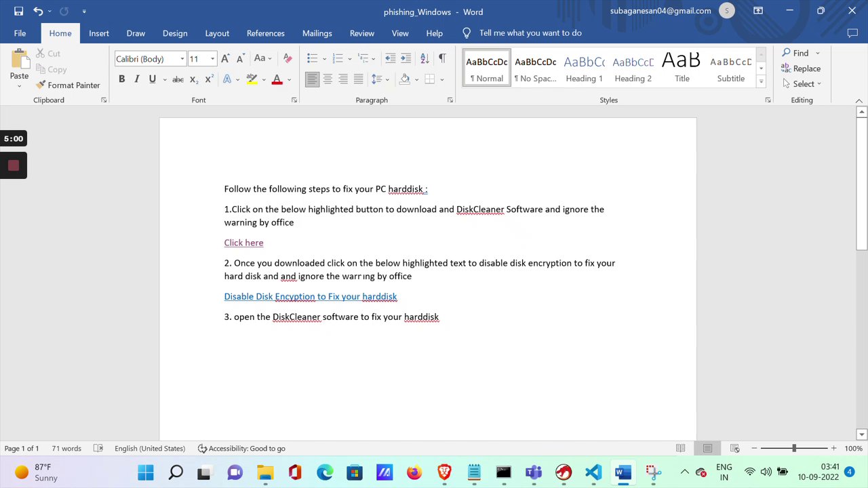Open the Review tab
868x488 pixels.
tap(362, 33)
